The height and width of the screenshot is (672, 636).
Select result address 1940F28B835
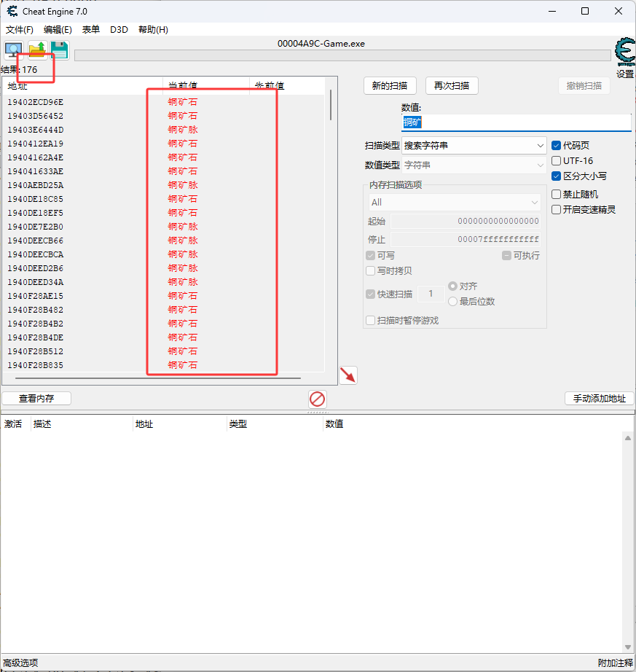click(x=35, y=365)
